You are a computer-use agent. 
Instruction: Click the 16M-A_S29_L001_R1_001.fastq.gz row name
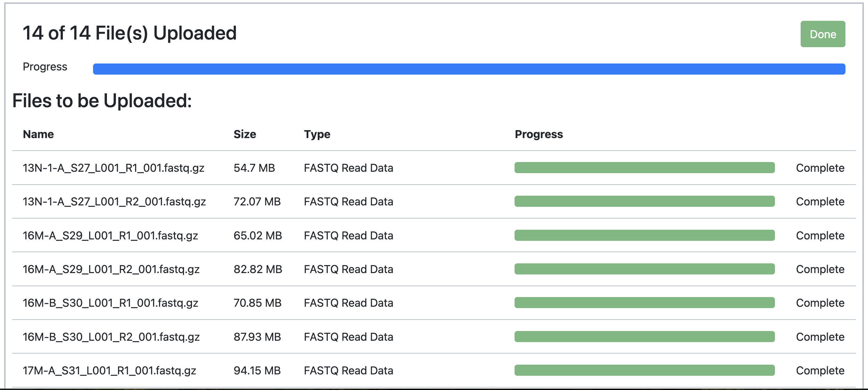(x=110, y=236)
